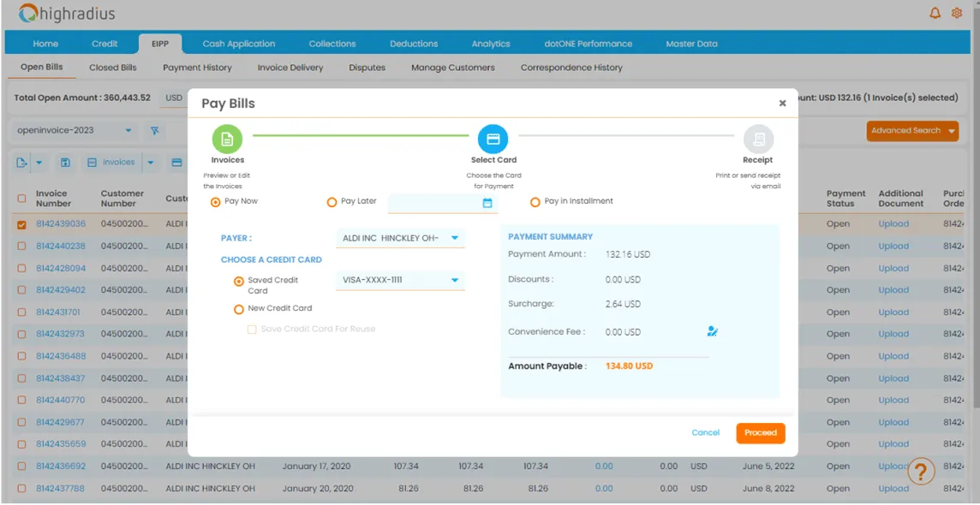Expand the openinvoice-2023 filter dropdown

(128, 131)
